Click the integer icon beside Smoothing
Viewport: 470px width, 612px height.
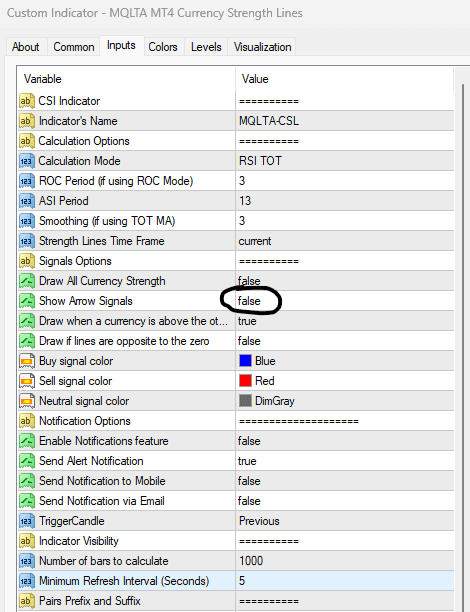pyautogui.click(x=27, y=221)
